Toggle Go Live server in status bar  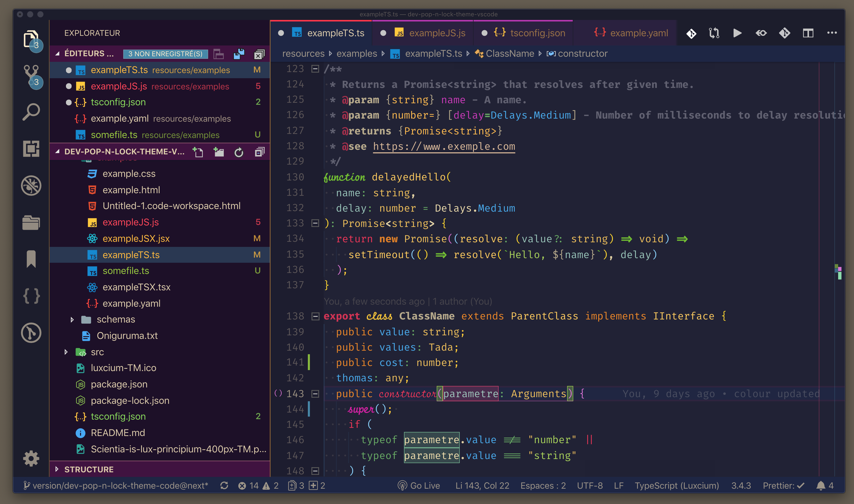419,486
